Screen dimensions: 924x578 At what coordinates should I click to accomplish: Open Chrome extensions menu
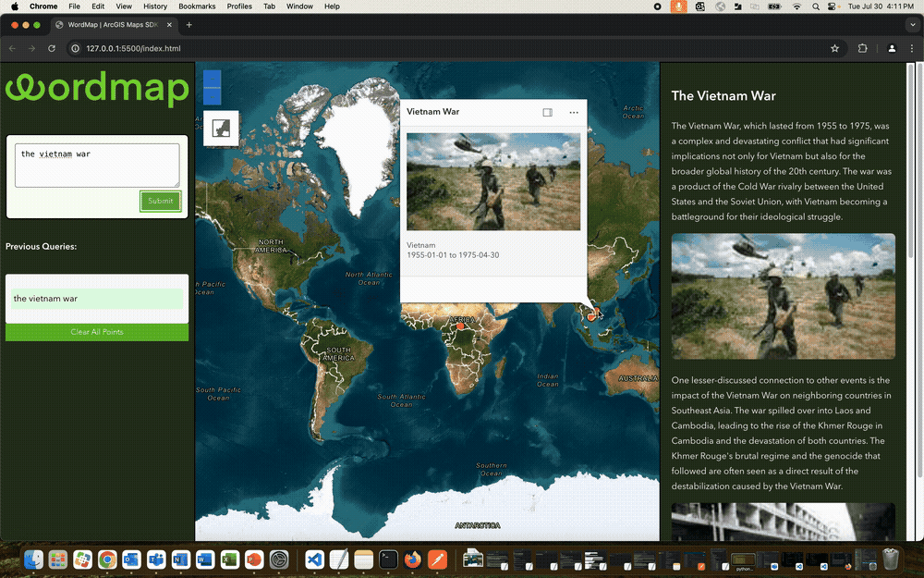click(863, 48)
